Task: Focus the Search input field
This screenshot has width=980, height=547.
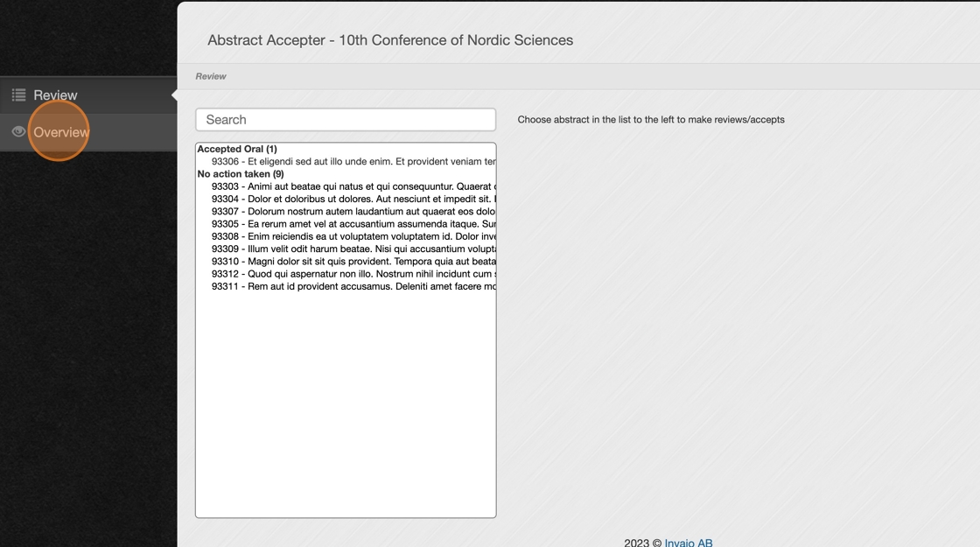Action: point(346,119)
